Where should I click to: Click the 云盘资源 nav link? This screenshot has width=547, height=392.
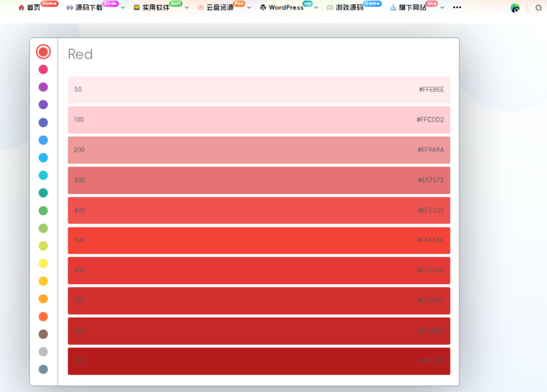[x=220, y=8]
